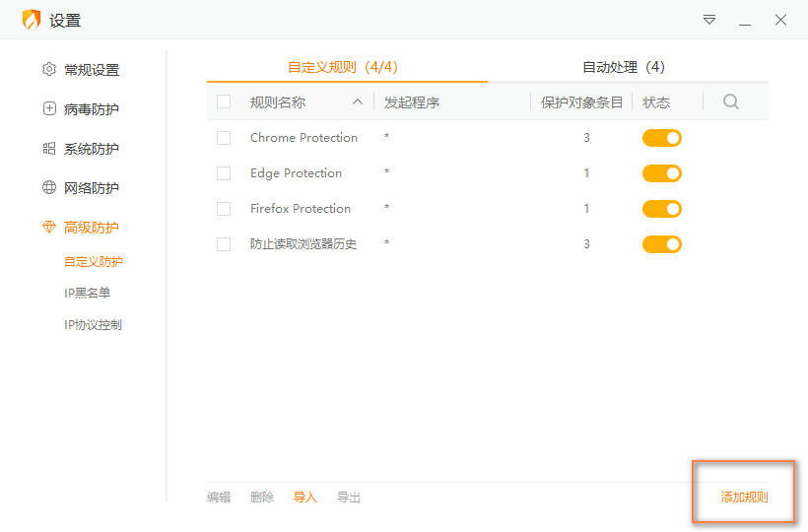Click the Huorong flame logo icon
The height and width of the screenshot is (532, 808).
coord(32,20)
